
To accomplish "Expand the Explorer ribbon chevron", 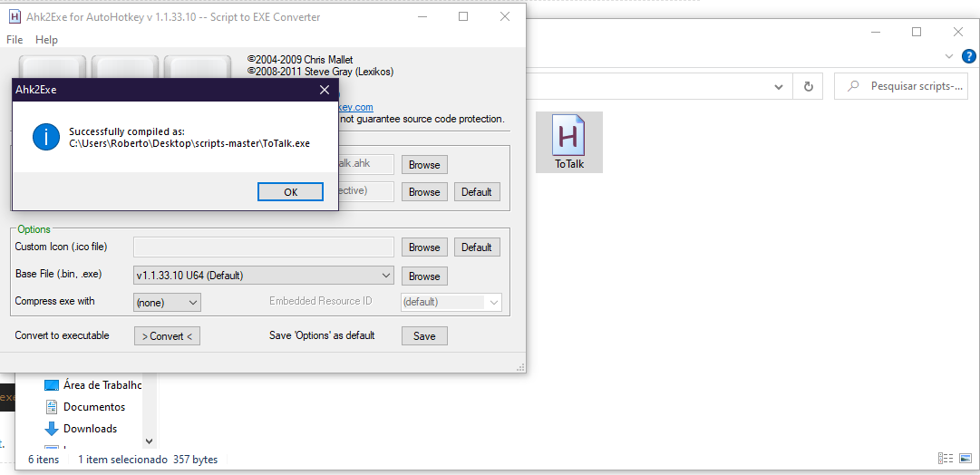I will click(950, 56).
